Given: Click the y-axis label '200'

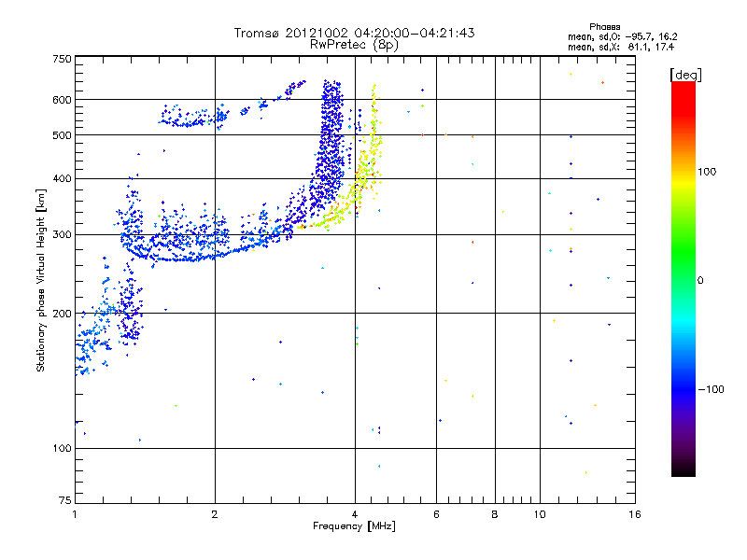Looking at the screenshot, I should pyautogui.click(x=62, y=314).
